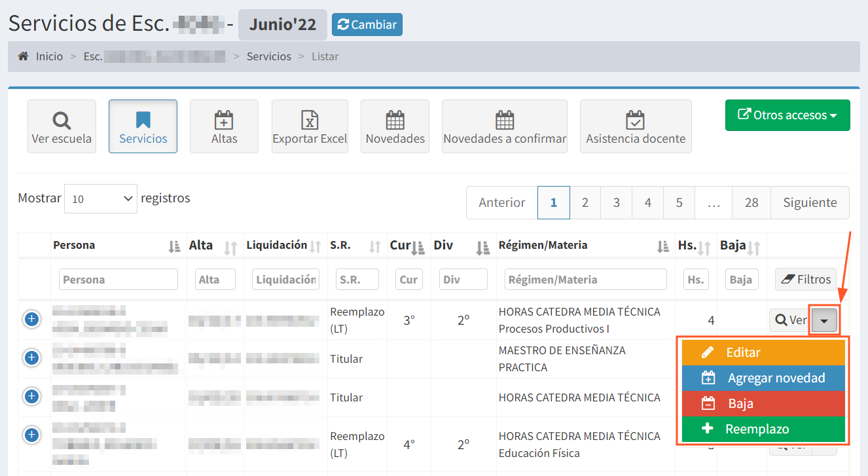
Task: Sort table by Baja column
Action: [742, 246]
